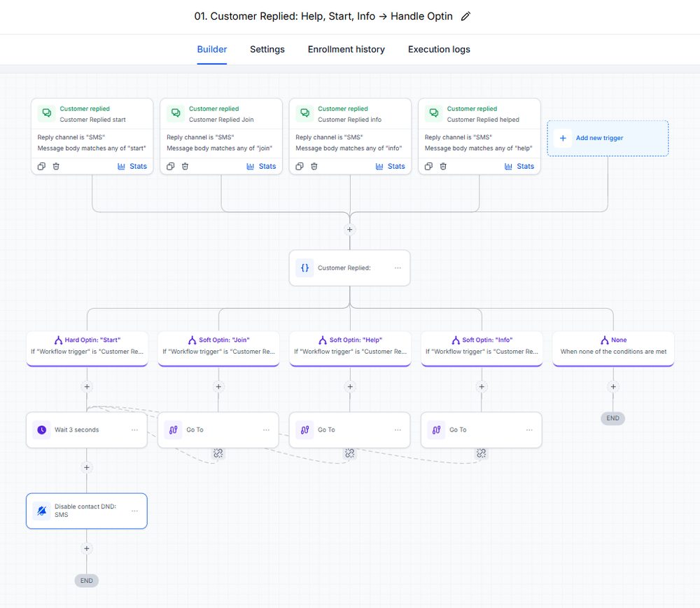
Task: Open the Customer Replied Join trigger chat icon
Action: click(x=176, y=113)
